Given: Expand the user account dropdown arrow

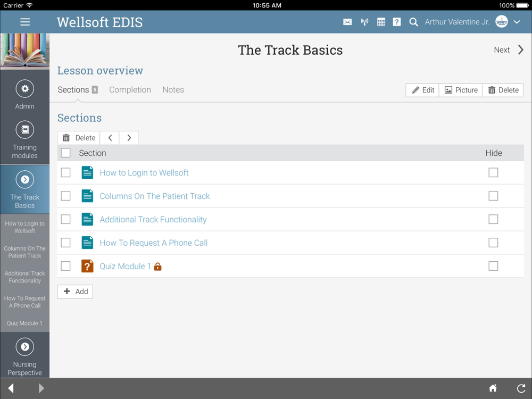Looking at the screenshot, I should click(517, 22).
